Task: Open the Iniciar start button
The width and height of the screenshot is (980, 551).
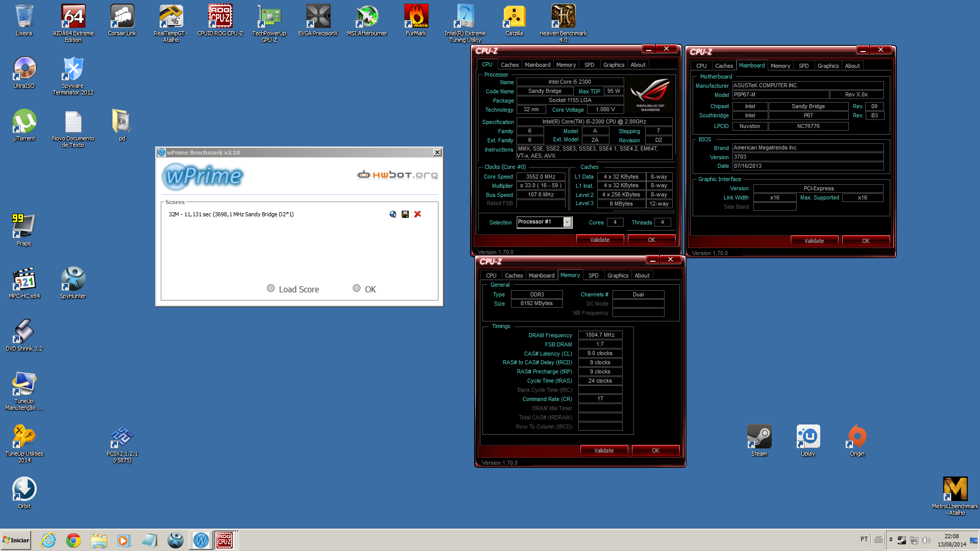Action: [16, 540]
